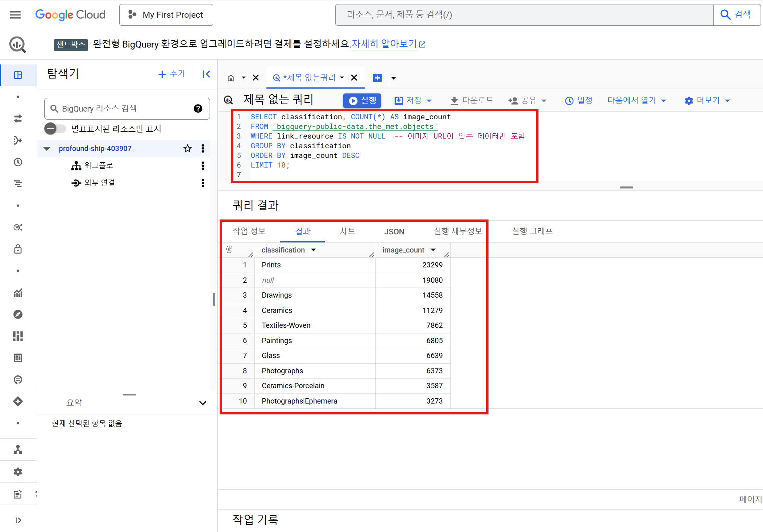This screenshot has height=532, width=763.
Task: Open the monitoring chart icon in sidebar
Action: coord(18,293)
